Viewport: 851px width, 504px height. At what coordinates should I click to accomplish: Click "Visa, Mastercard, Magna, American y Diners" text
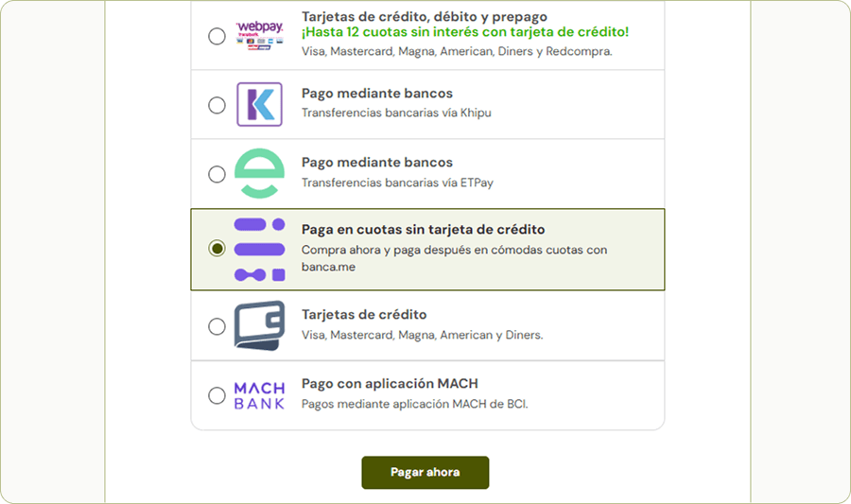(422, 335)
